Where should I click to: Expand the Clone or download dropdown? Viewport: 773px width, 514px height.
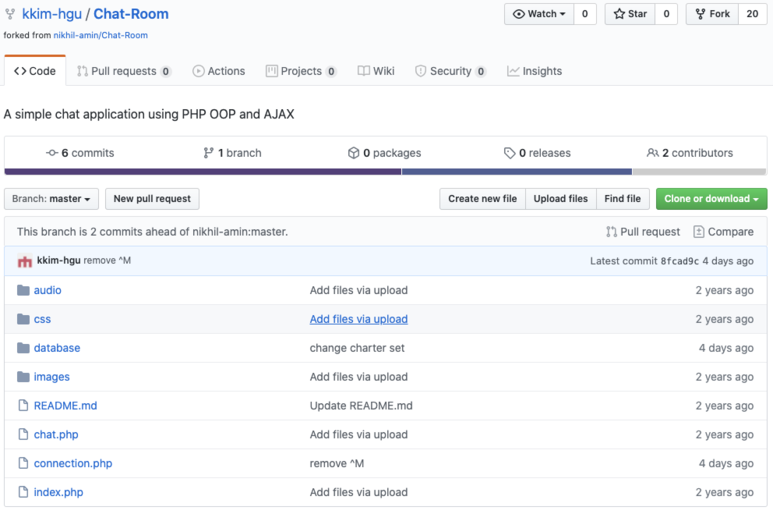tap(711, 199)
